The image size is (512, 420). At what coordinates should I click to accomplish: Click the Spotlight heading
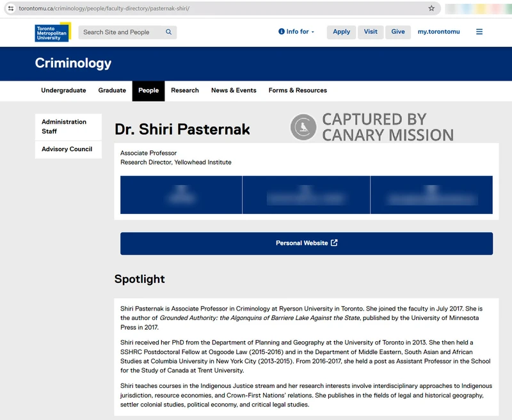tap(140, 279)
